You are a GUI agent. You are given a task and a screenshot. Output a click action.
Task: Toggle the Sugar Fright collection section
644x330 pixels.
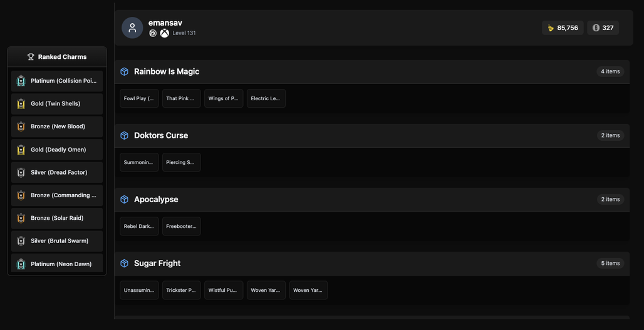click(x=371, y=264)
